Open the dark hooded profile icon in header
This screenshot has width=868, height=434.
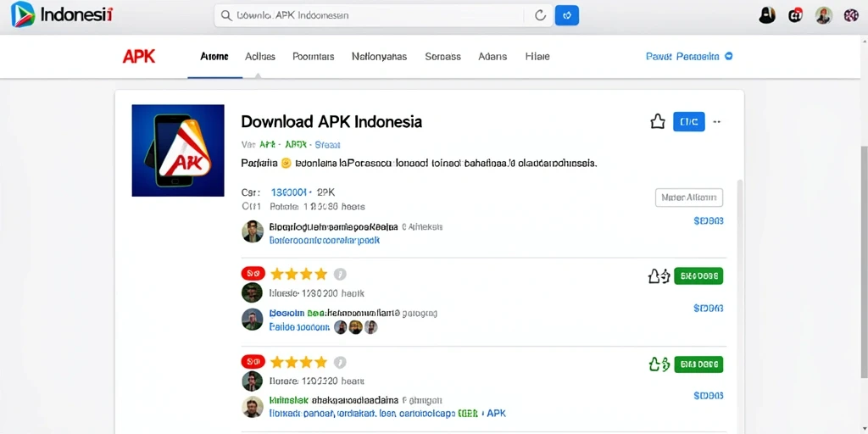(766, 15)
